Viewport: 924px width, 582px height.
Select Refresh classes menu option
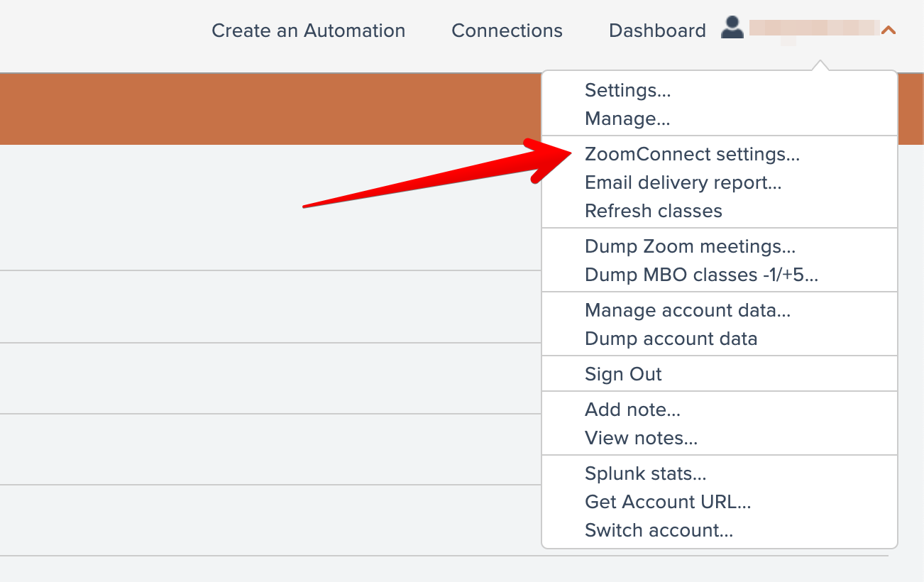[x=653, y=211]
